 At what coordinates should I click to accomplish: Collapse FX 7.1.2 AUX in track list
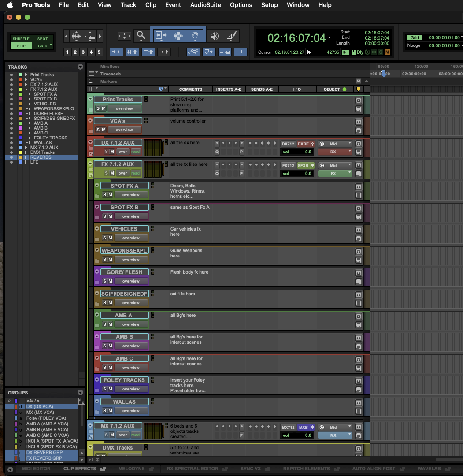point(26,89)
